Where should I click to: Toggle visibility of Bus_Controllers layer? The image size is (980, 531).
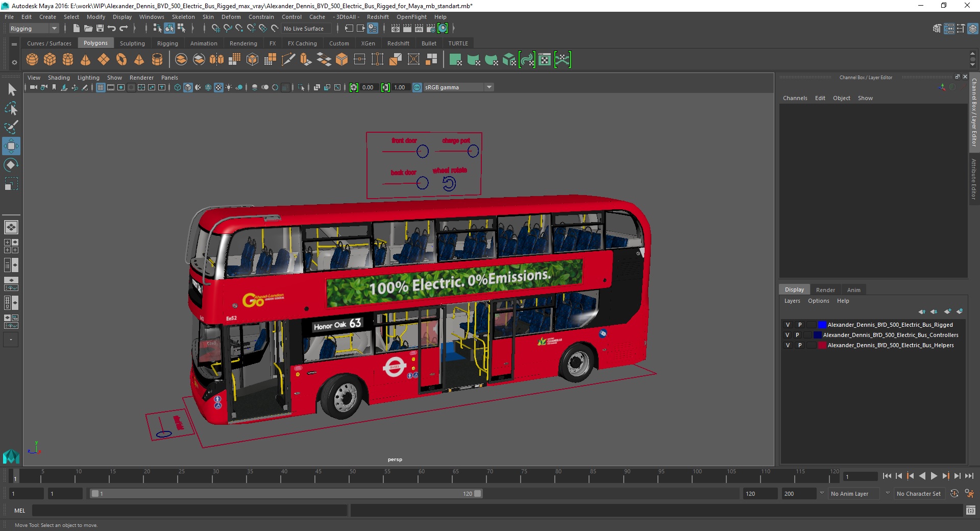788,335
